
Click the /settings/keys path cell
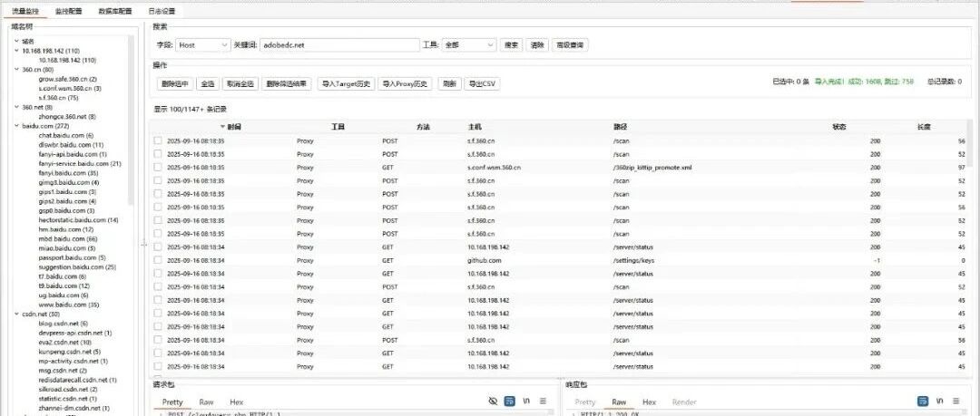pos(633,260)
